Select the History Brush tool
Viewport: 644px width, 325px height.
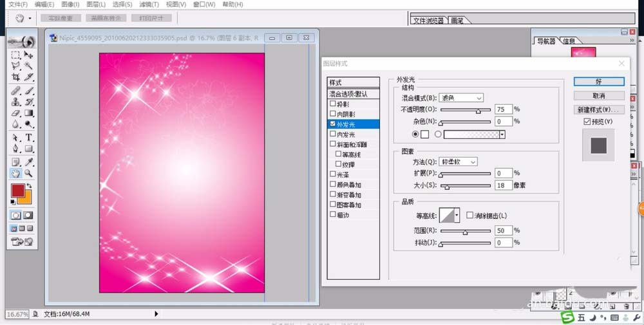28,102
